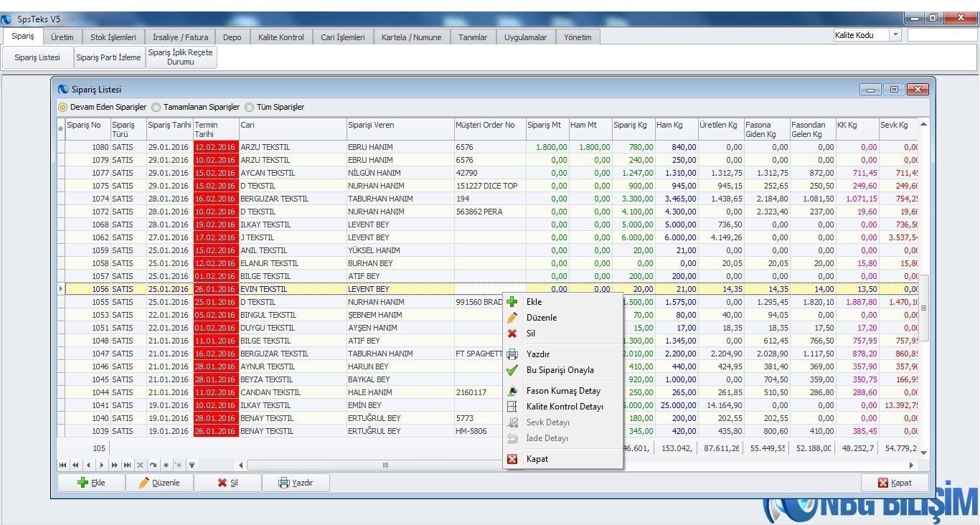Select the AYCAN TEKSTIL cell
This screenshot has height=525, width=980.
tap(292, 173)
